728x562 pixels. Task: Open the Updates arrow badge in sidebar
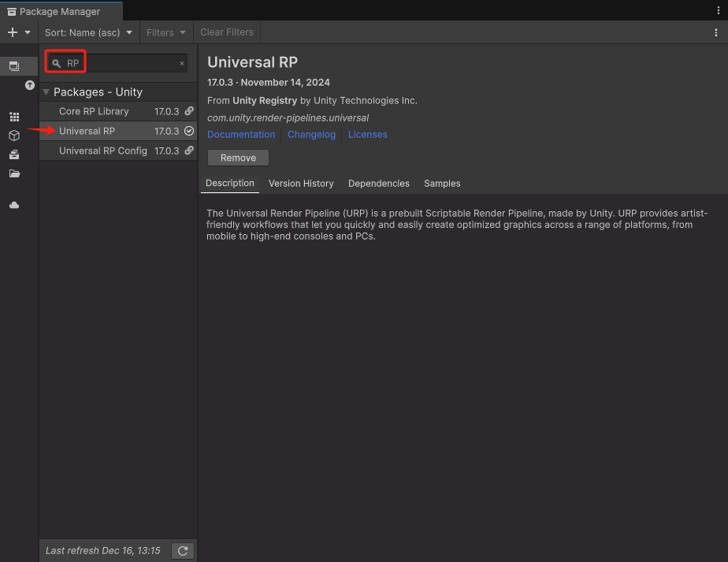point(30,85)
